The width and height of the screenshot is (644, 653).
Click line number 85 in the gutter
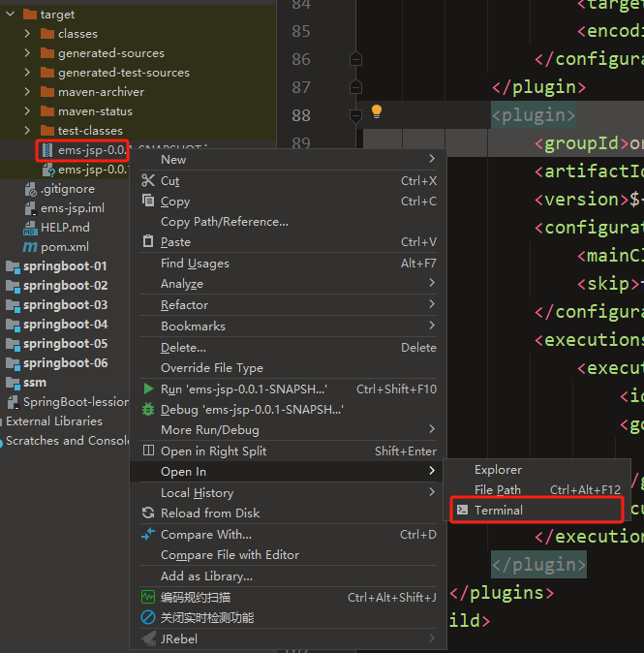click(300, 31)
